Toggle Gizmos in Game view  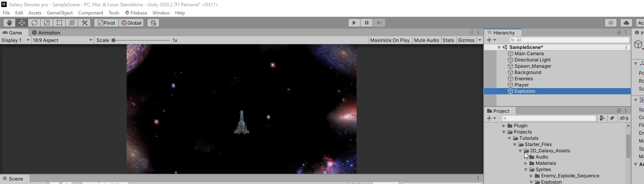466,40
